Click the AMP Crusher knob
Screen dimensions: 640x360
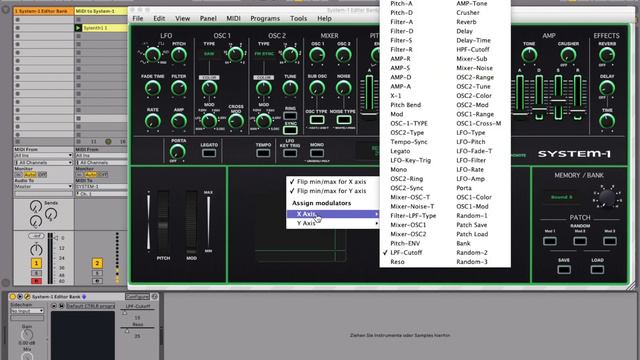568,55
